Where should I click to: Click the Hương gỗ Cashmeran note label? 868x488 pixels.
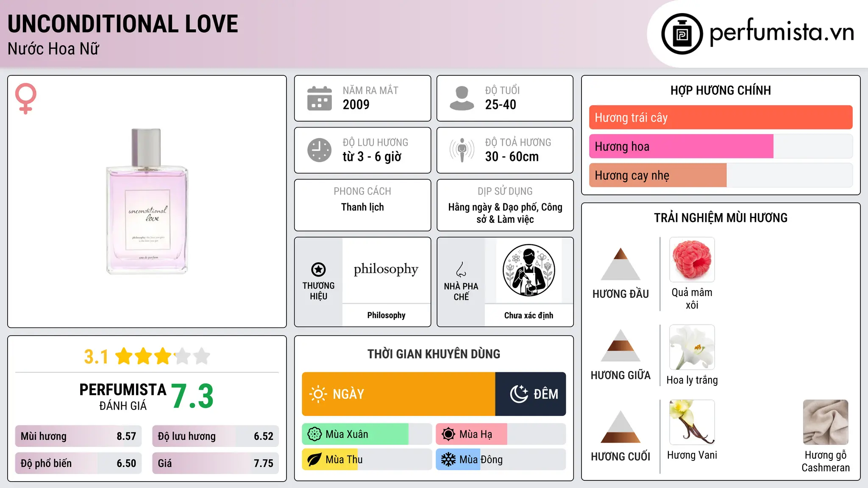pos(826,461)
